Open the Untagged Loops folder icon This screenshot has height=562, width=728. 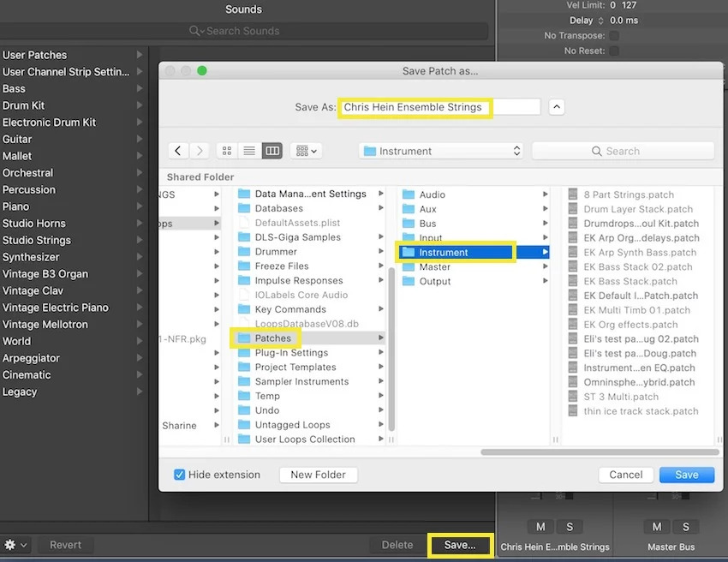pyautogui.click(x=244, y=425)
